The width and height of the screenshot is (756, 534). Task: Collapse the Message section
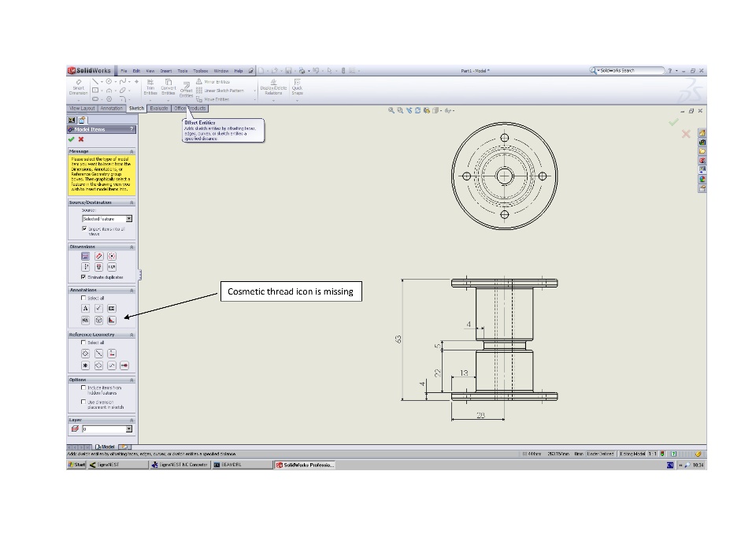[x=132, y=151]
